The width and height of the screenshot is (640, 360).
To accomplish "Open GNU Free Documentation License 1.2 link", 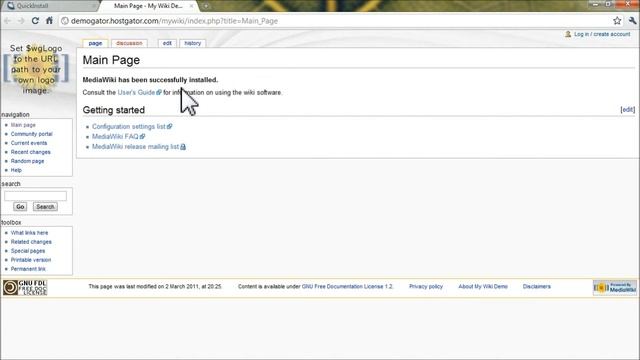I will point(347,287).
